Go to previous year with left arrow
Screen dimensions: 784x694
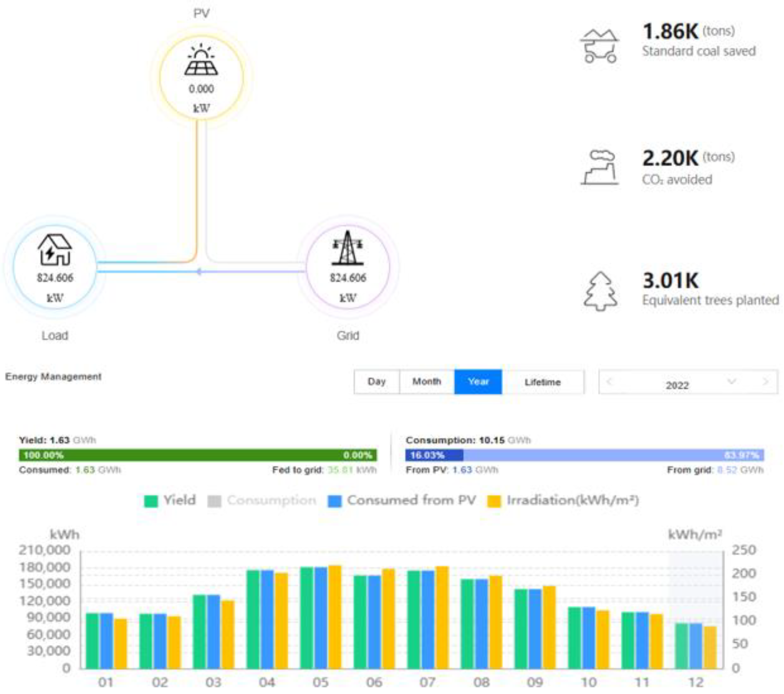(610, 381)
